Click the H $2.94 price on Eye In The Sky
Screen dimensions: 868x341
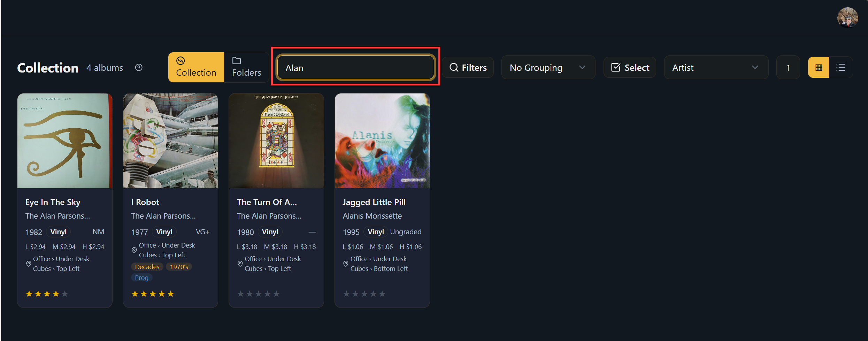[x=93, y=247]
